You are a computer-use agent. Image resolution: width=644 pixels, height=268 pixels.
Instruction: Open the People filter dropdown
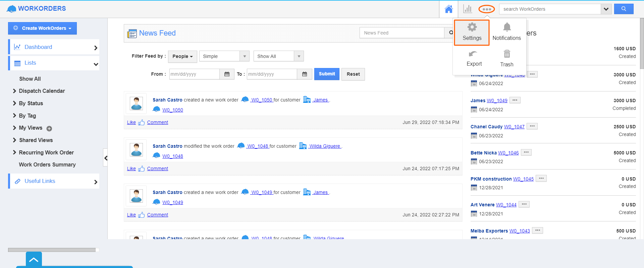point(182,56)
